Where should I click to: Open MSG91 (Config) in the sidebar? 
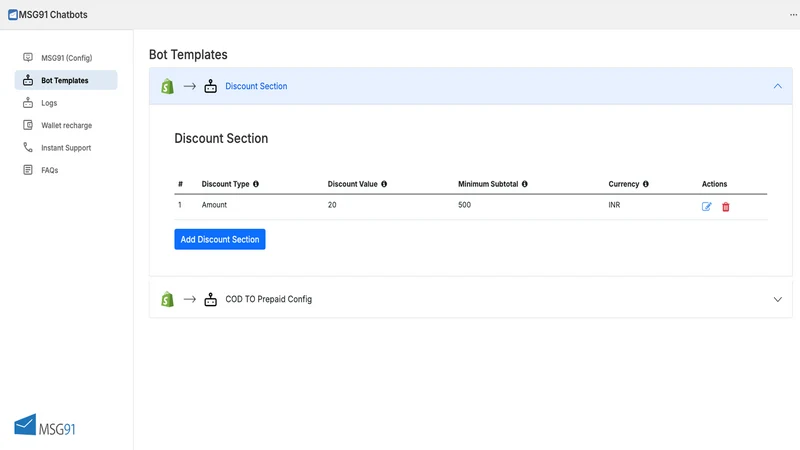coord(66,58)
